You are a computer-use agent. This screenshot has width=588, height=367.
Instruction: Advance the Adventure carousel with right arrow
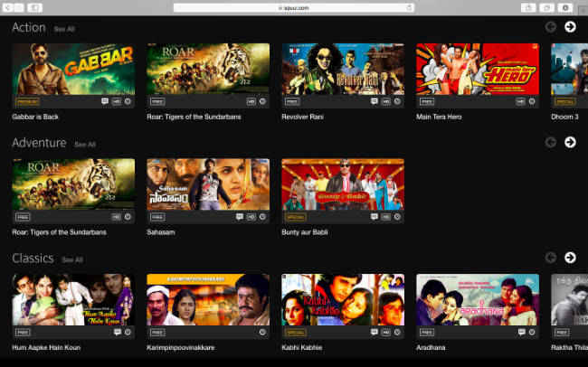click(x=570, y=142)
